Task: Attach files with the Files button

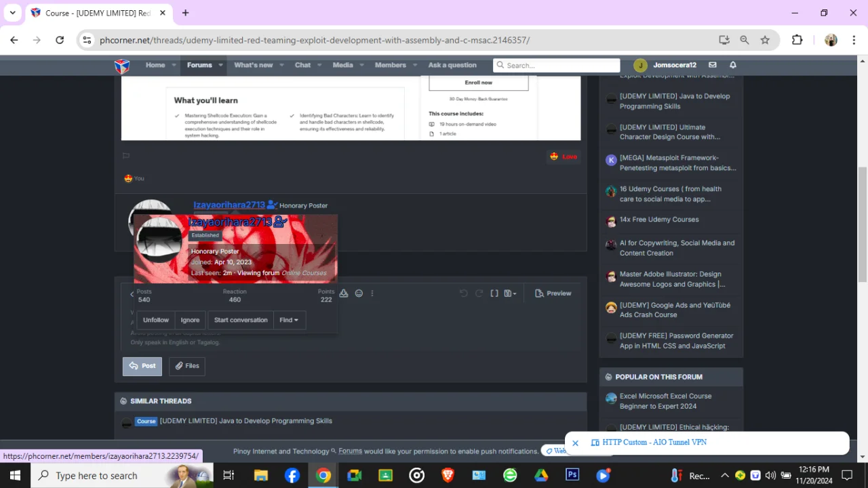Action: (x=187, y=366)
